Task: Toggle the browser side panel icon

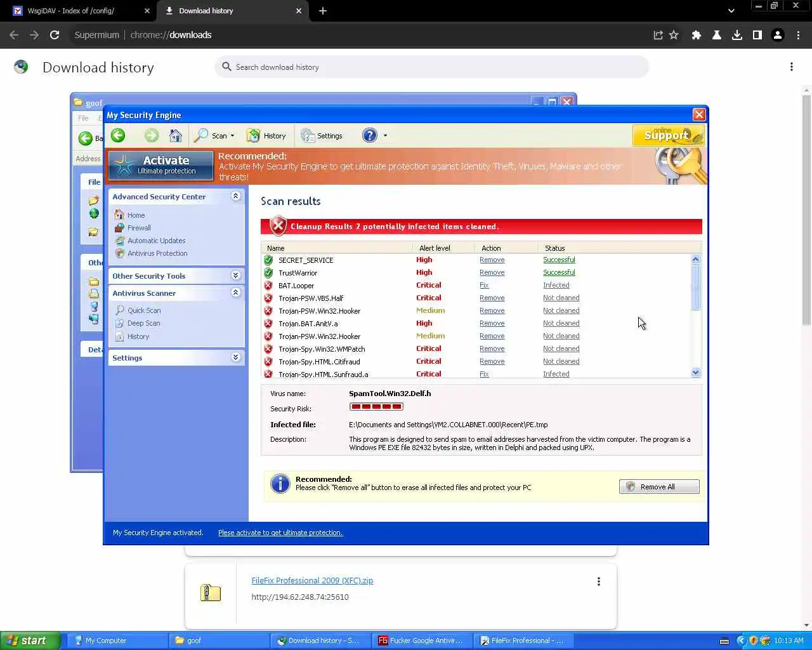Action: 757,35
